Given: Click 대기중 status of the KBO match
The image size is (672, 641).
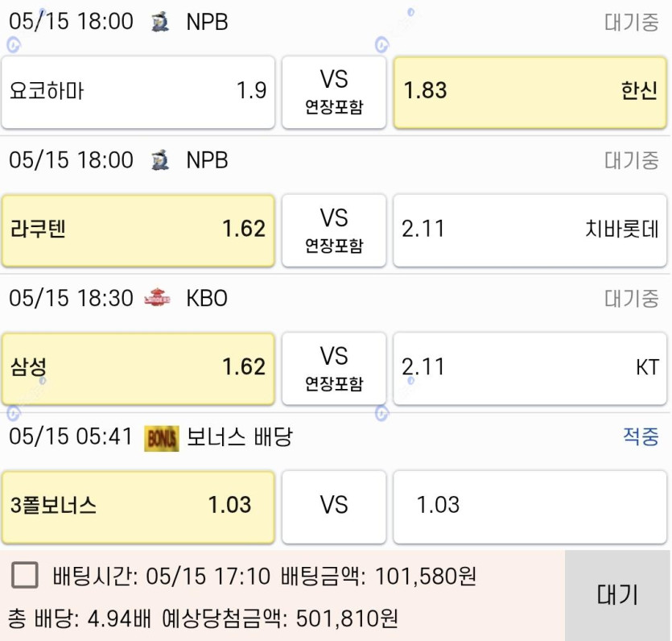Looking at the screenshot, I should (631, 299).
